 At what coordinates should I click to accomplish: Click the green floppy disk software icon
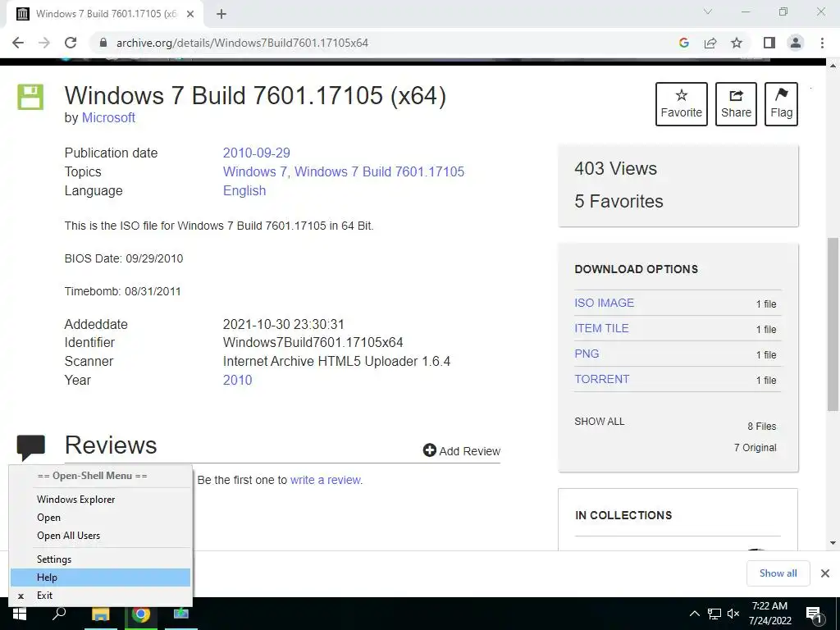click(x=30, y=97)
